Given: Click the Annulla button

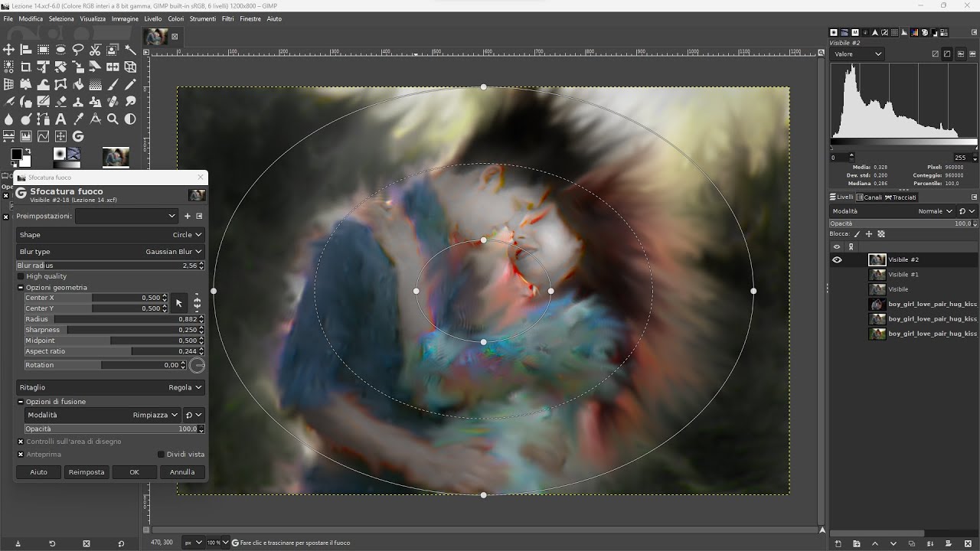Looking at the screenshot, I should coord(182,472).
